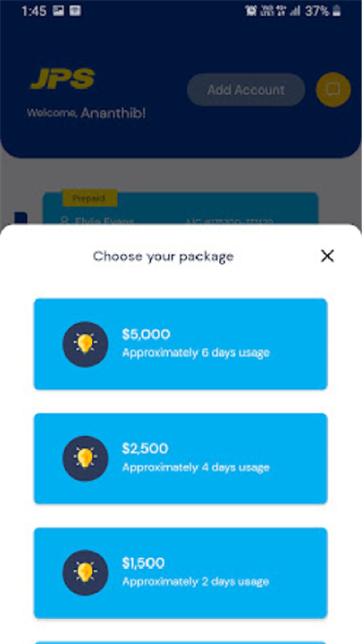The width and height of the screenshot is (362, 644).
Task: Select the $2,500 package card
Action: [181, 458]
